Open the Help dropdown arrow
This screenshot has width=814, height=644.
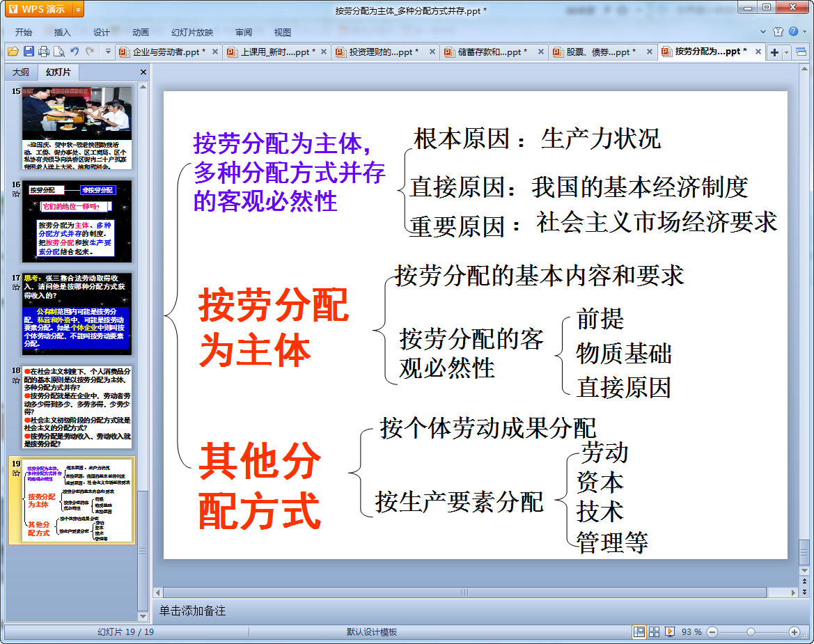[x=805, y=31]
